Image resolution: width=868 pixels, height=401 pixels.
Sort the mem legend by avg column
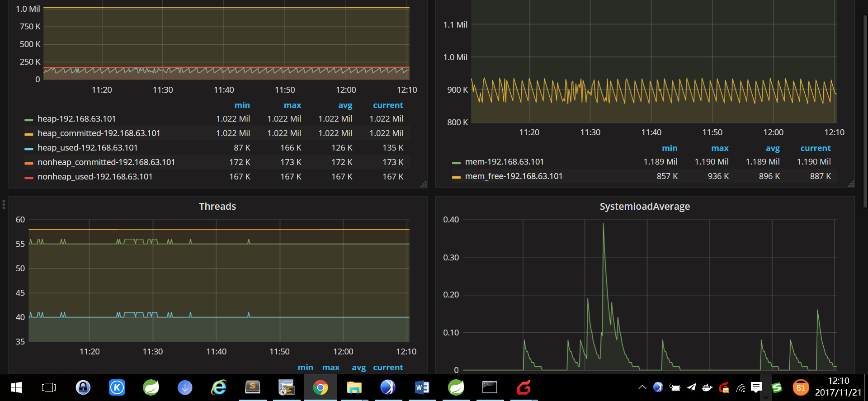(x=773, y=148)
